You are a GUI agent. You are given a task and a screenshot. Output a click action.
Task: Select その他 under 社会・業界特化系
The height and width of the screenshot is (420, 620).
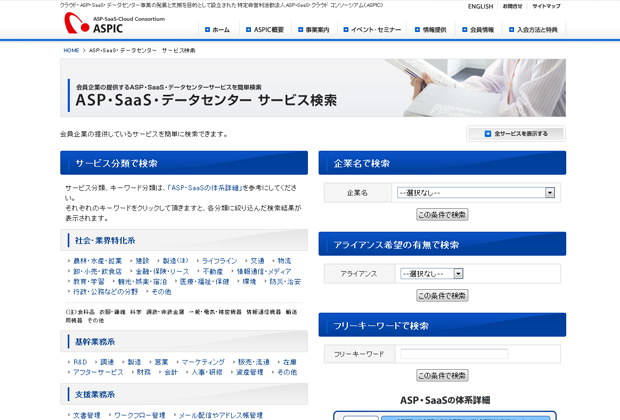(161, 291)
